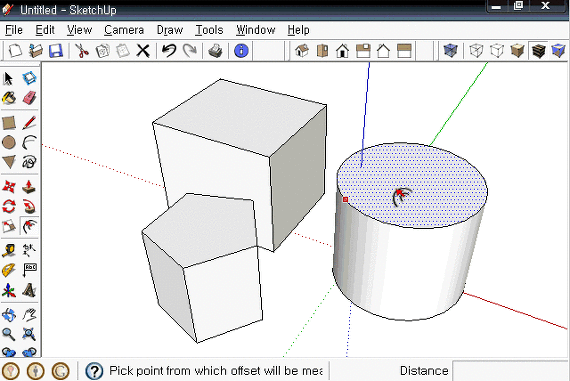Open the File menu
This screenshot has height=381, width=570.
(x=14, y=30)
